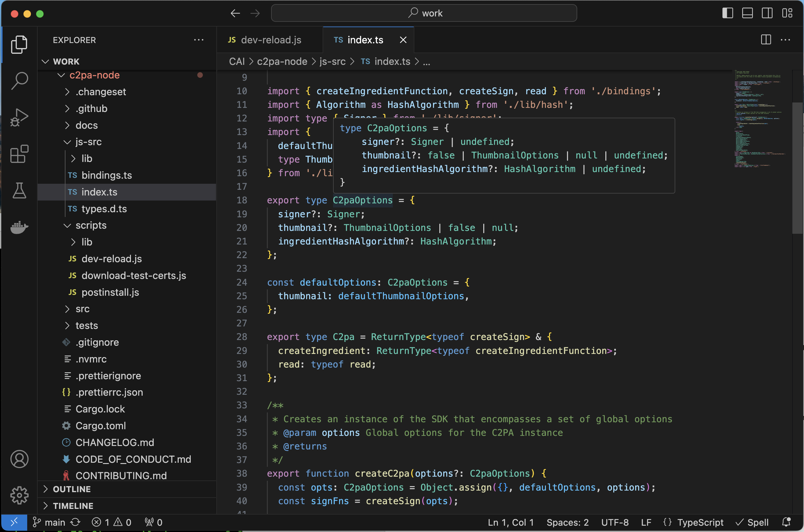Expand the .changeset folder
804x532 pixels.
127,92
